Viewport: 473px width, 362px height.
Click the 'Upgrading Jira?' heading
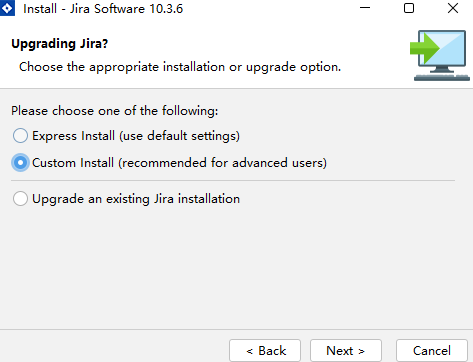[x=60, y=44]
